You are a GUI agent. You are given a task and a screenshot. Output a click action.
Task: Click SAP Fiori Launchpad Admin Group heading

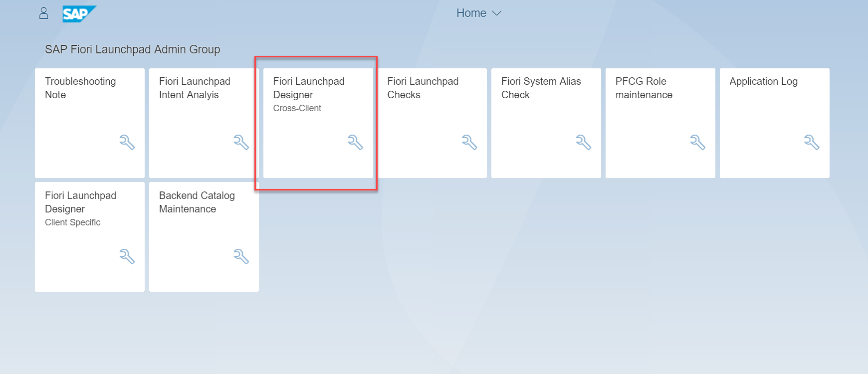(133, 49)
